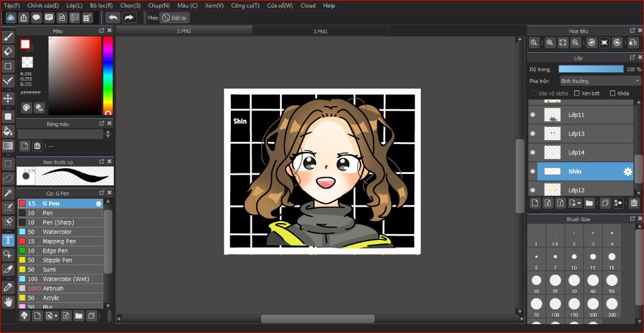Screen dimensions: 644x333
Task: Select the Text tool
Action: tap(8, 240)
